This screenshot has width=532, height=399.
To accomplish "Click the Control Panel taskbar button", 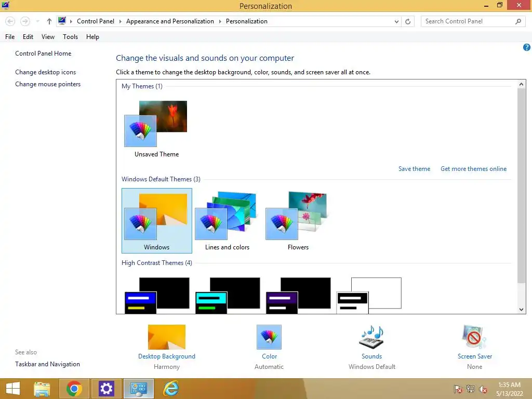I will tap(138, 389).
